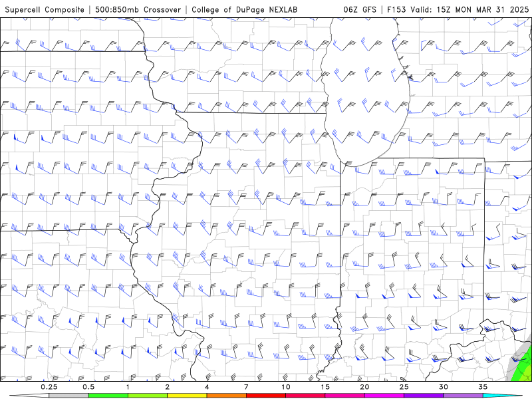Select the yellow-green color bar segment
Image resolution: width=532 pixels, height=399 pixels.
[148, 396]
